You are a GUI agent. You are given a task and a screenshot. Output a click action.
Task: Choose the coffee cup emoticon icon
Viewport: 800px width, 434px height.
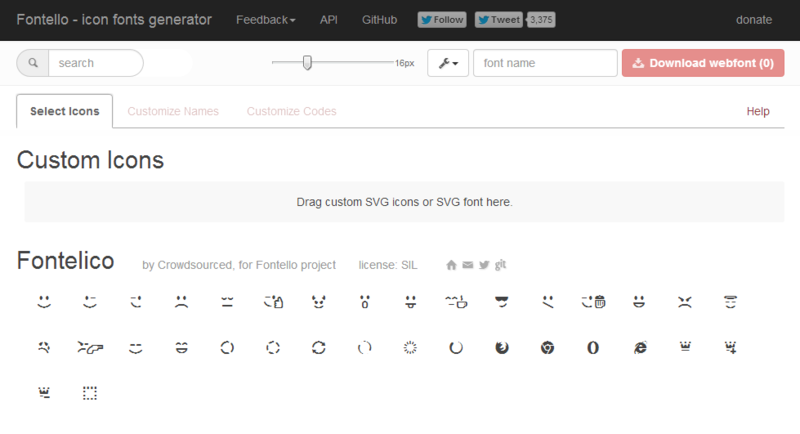pyautogui.click(x=456, y=302)
